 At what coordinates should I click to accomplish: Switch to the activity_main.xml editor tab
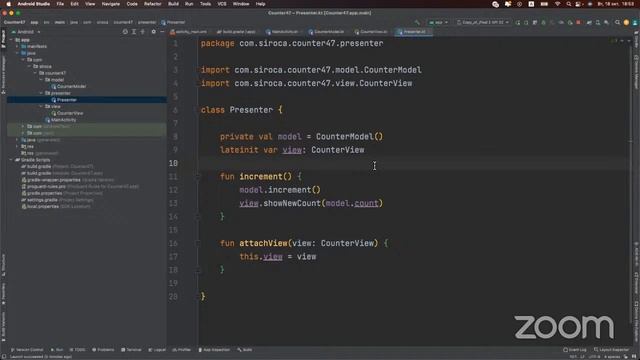coord(189,32)
